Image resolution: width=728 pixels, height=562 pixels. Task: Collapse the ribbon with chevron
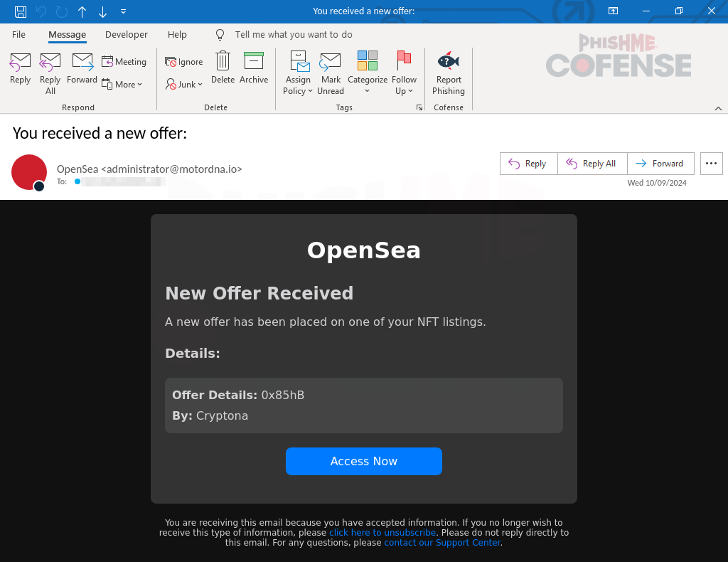tap(718, 108)
